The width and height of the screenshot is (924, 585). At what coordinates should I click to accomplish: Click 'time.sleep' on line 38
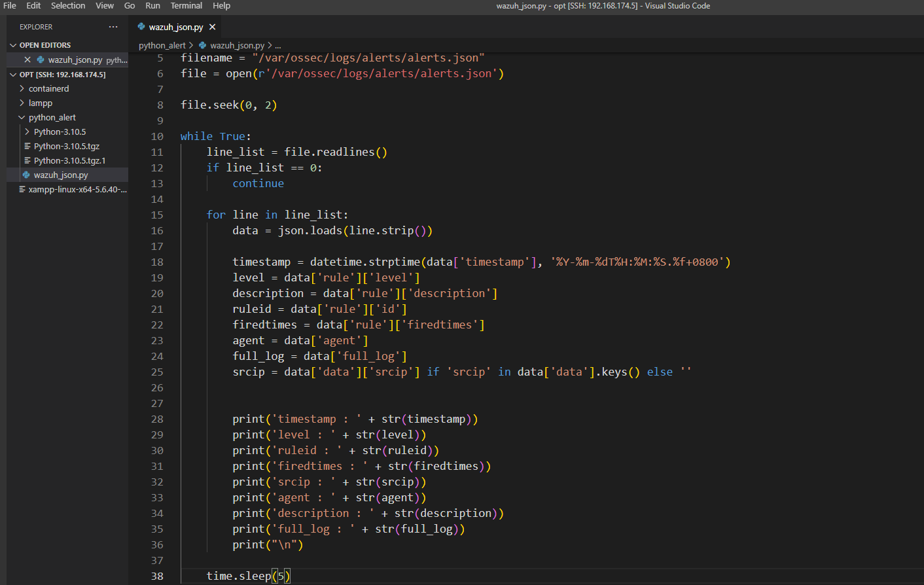(x=239, y=576)
